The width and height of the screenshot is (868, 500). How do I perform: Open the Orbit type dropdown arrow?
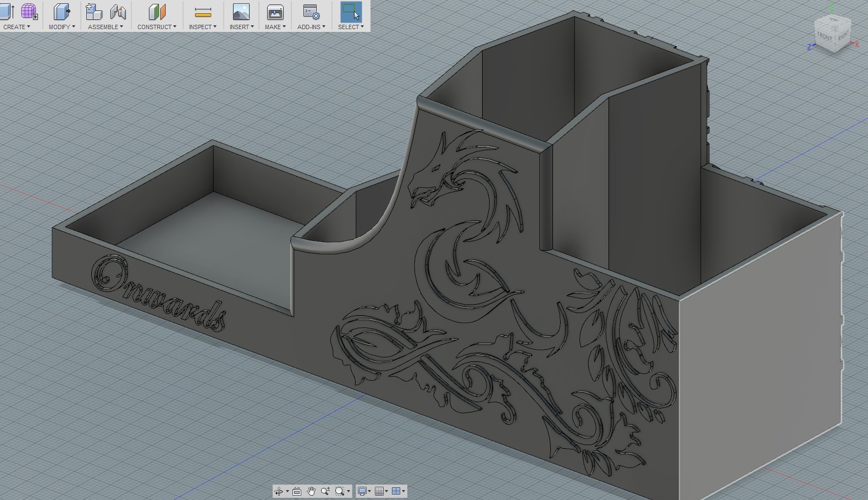(x=287, y=491)
